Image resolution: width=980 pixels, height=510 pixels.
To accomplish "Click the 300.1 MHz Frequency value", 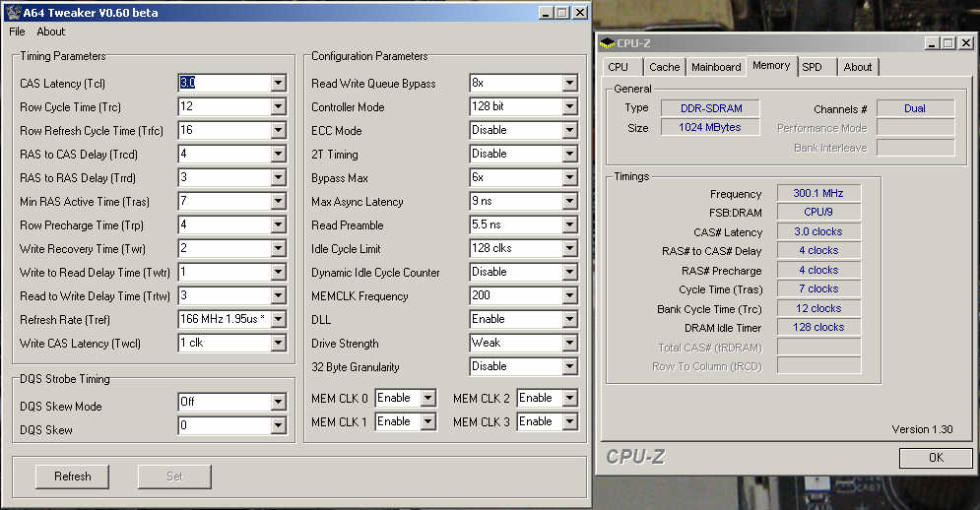I will click(x=818, y=194).
